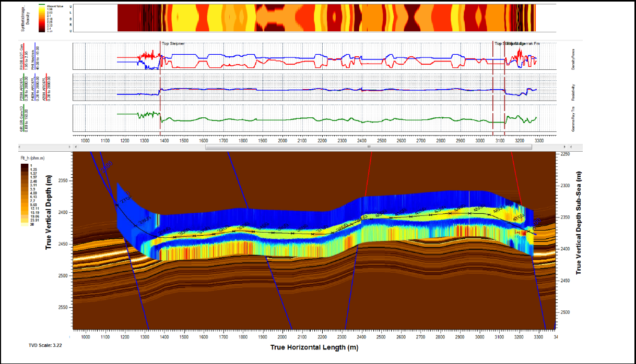Click the GammaRay track title on right
636x364 pixels.
point(573,118)
